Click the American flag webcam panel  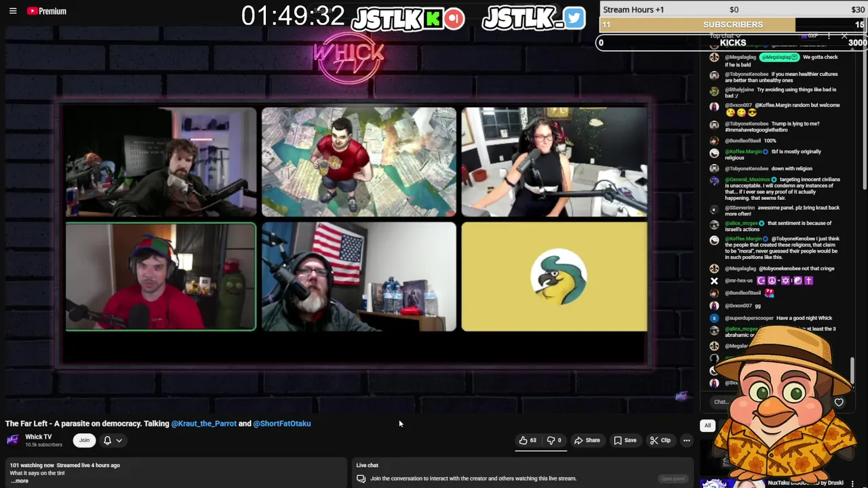point(359,277)
